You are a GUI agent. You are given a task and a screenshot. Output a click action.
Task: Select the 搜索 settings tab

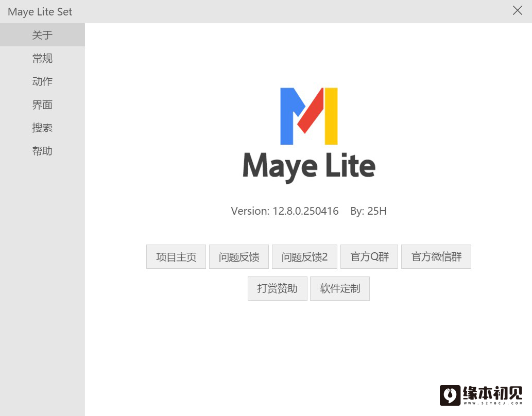pyautogui.click(x=42, y=128)
